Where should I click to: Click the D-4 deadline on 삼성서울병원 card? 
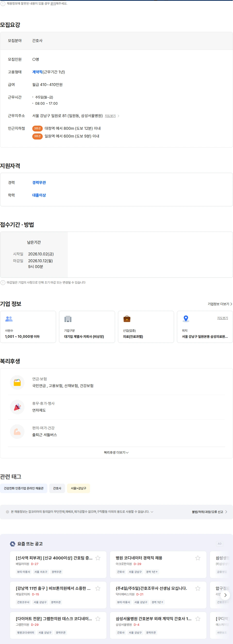coord(136,625)
